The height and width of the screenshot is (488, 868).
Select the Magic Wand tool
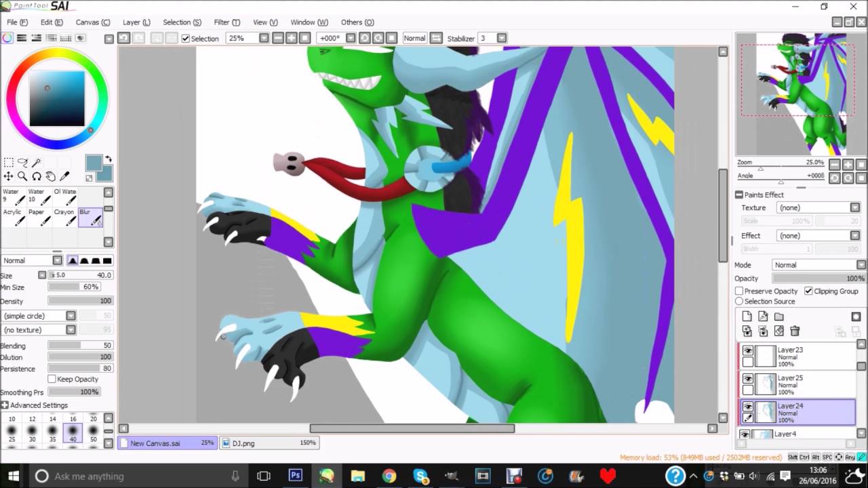[37, 163]
